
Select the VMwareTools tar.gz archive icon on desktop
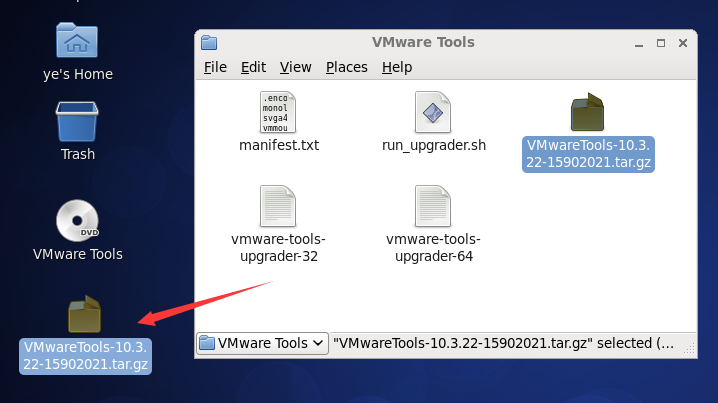[x=85, y=314]
